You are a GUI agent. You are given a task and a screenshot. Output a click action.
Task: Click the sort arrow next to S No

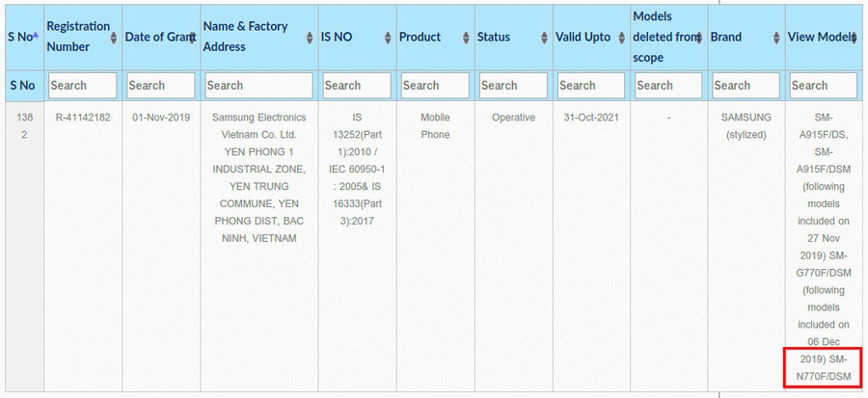pos(36,36)
